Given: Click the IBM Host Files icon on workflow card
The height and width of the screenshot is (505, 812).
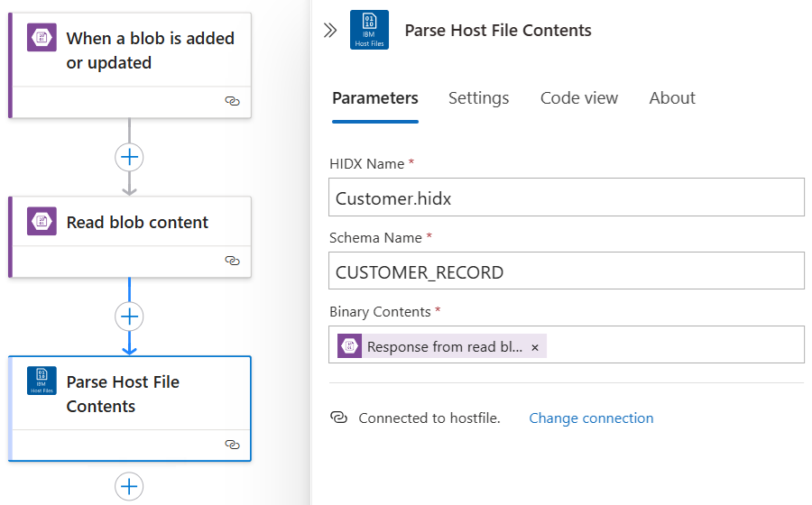Looking at the screenshot, I should [x=42, y=381].
